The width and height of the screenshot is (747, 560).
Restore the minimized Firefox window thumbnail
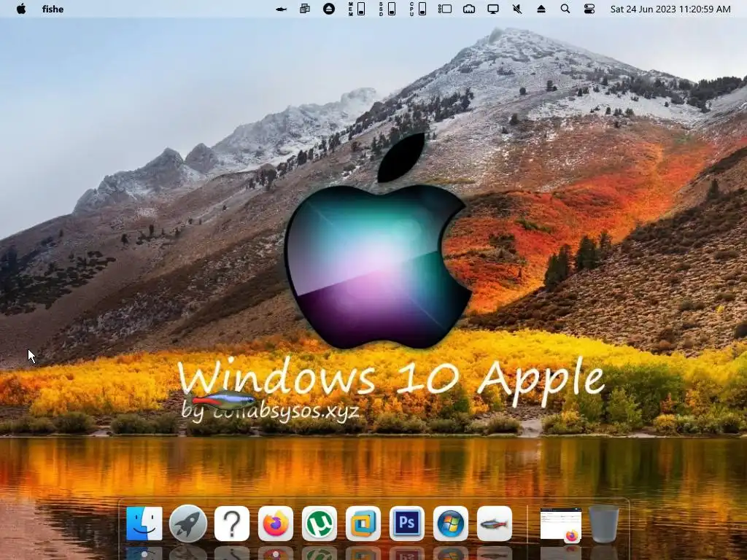point(561,525)
